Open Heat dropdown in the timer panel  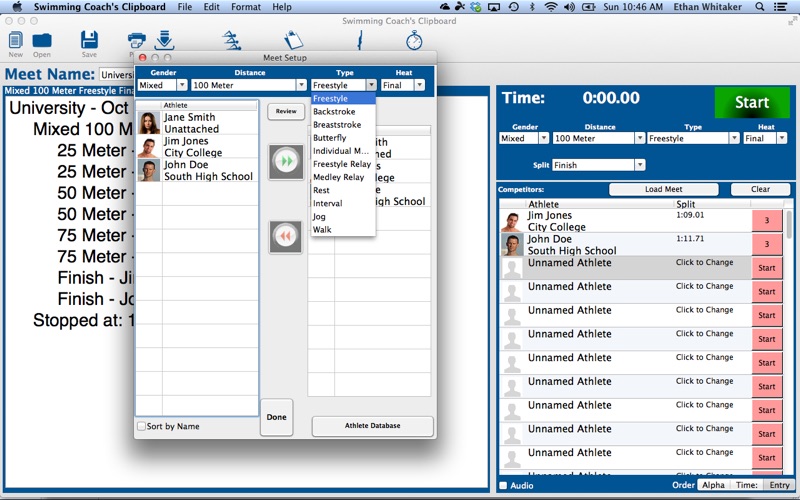(766, 138)
